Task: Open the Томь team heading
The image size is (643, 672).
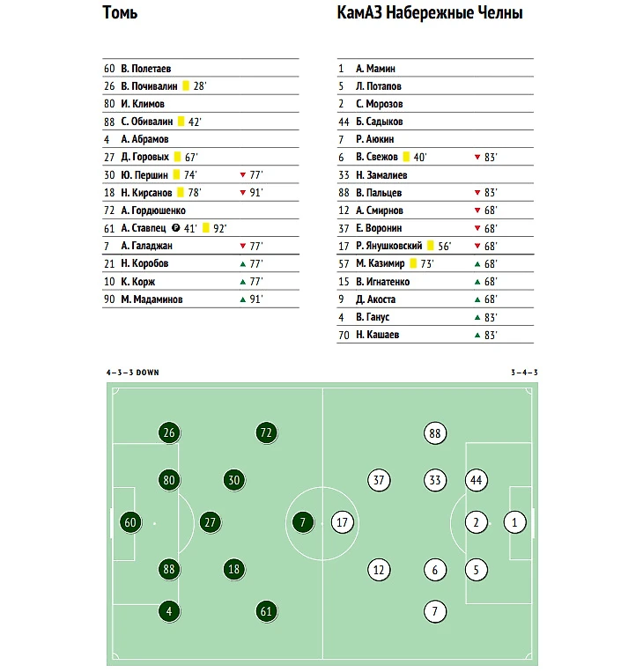Action: click(120, 12)
